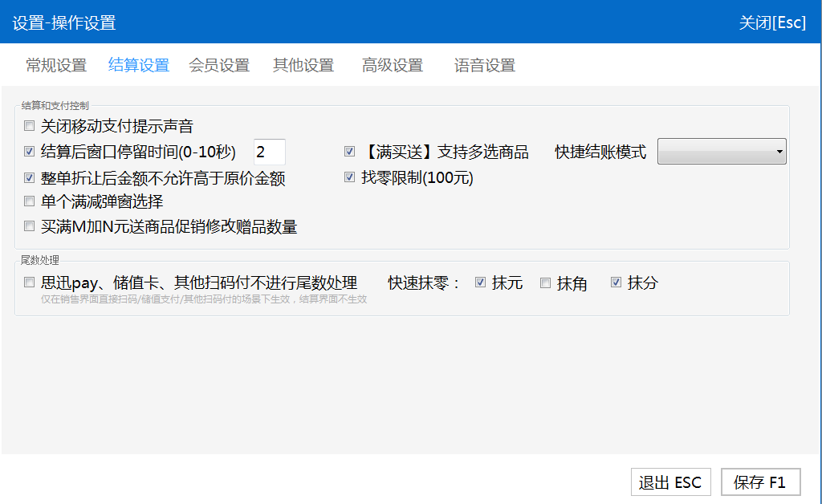This screenshot has width=822, height=504.
Task: Open the 快捷结账模式 dropdown
Action: click(722, 151)
